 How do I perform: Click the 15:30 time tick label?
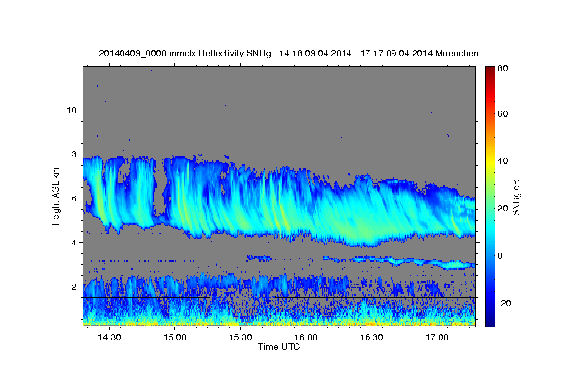241,338
